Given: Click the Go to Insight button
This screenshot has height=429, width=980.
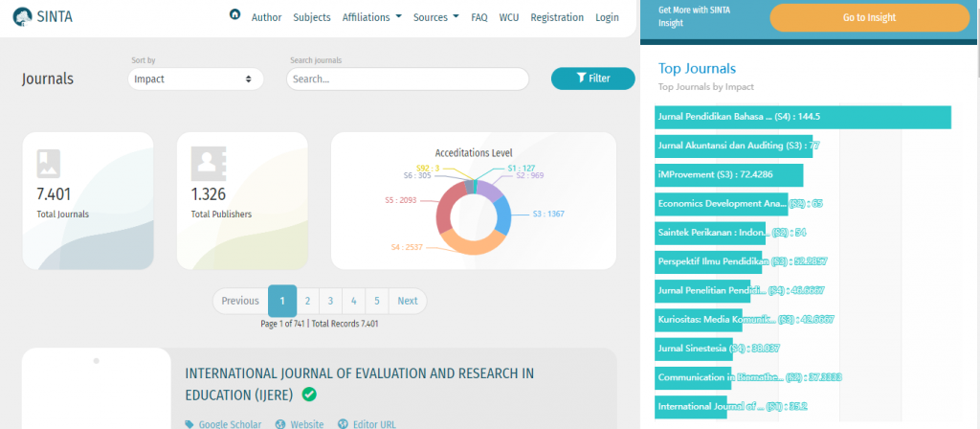Looking at the screenshot, I should 869,18.
